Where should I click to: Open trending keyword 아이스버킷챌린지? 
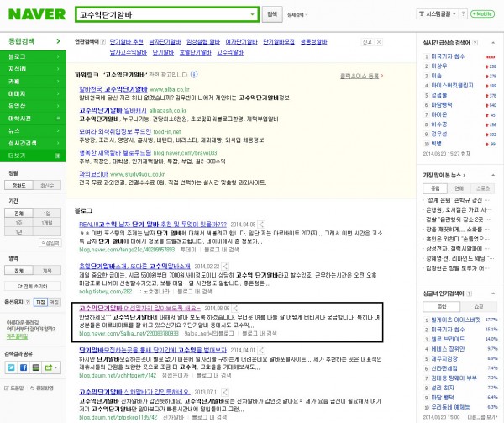(452, 85)
